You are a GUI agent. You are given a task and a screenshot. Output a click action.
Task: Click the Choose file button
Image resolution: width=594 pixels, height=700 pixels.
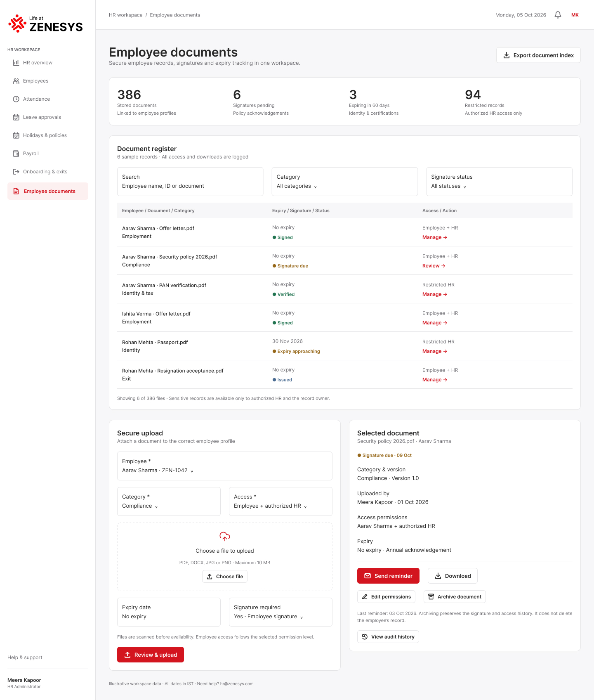(225, 577)
